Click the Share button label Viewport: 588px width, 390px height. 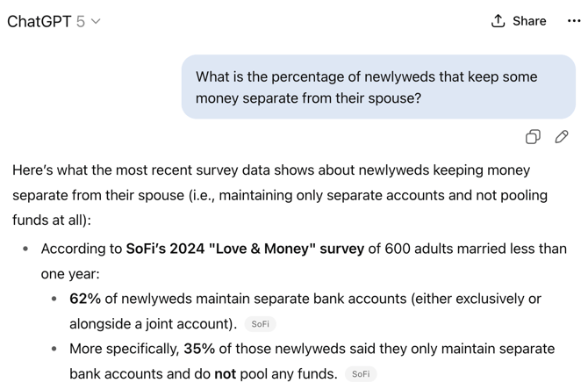point(529,21)
